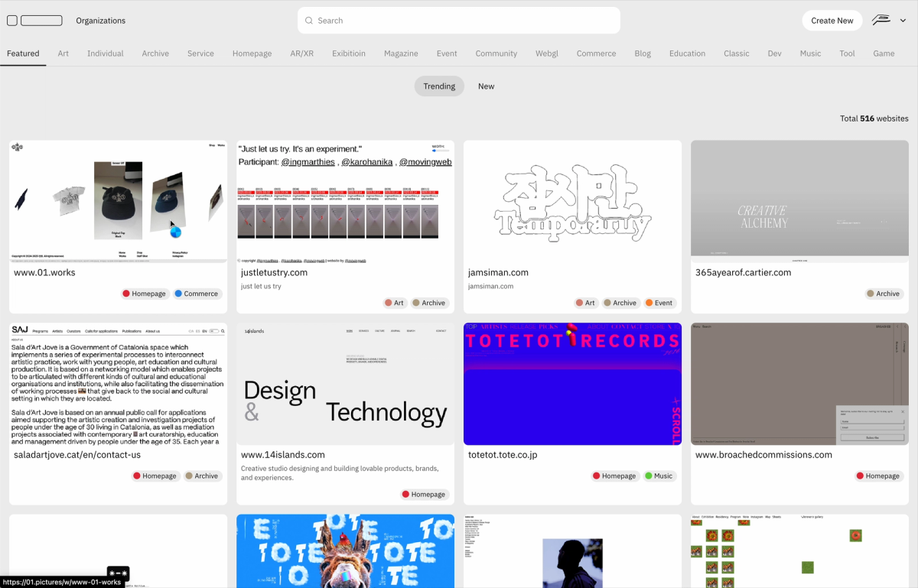Click Commerce tag on www.01.works card
This screenshot has width=918, height=588.
coord(197,294)
